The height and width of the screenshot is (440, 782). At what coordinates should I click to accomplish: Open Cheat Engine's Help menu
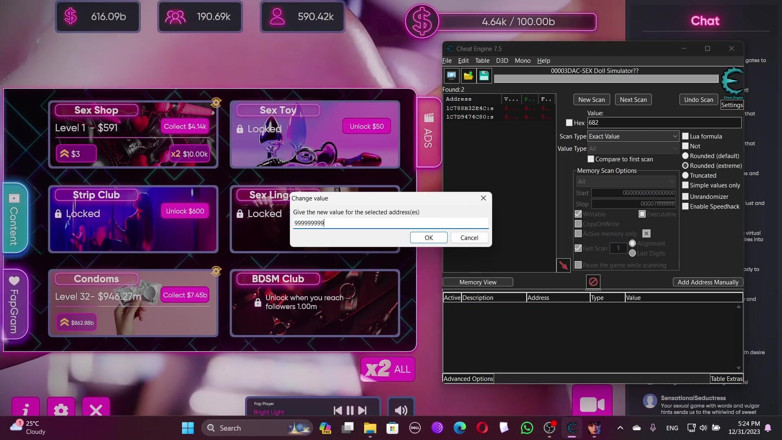click(544, 60)
